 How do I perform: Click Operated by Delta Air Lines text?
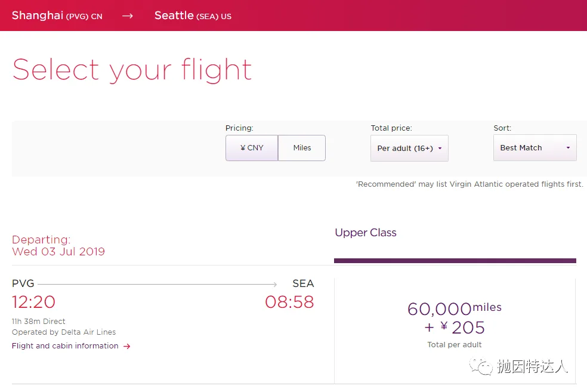tap(64, 332)
